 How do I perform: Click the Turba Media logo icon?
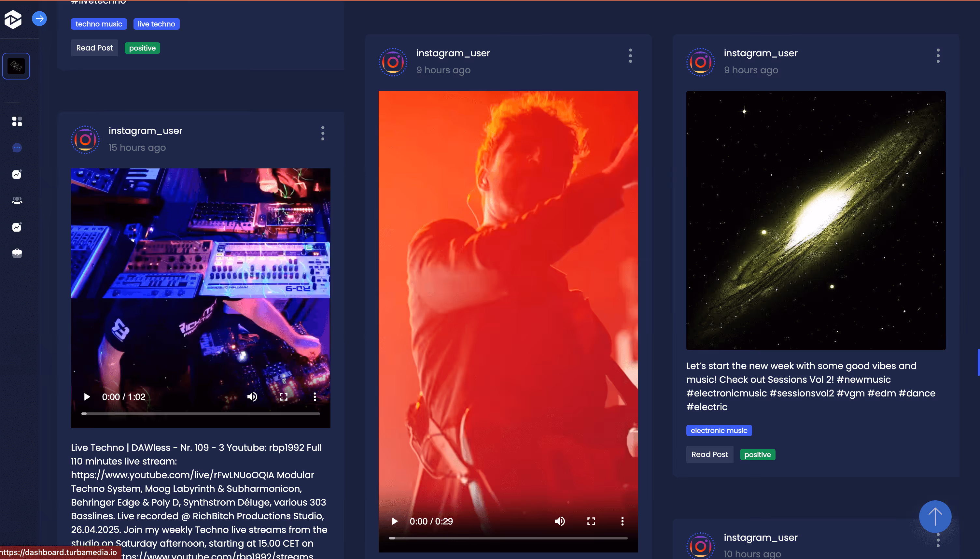[13, 19]
